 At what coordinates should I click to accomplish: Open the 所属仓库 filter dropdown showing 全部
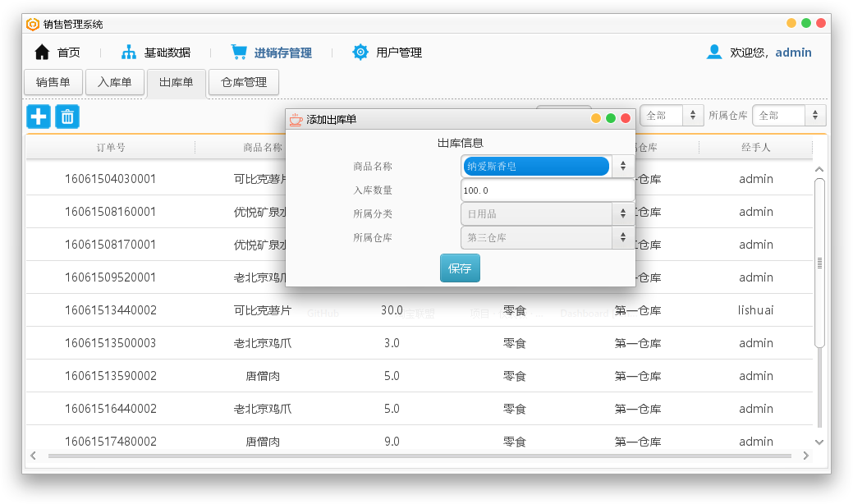(x=789, y=115)
